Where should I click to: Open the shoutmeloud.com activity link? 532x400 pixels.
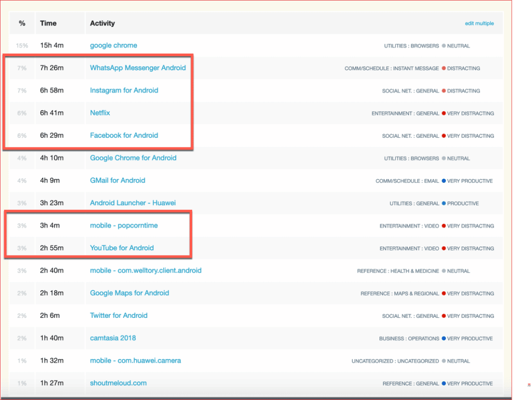tap(118, 383)
